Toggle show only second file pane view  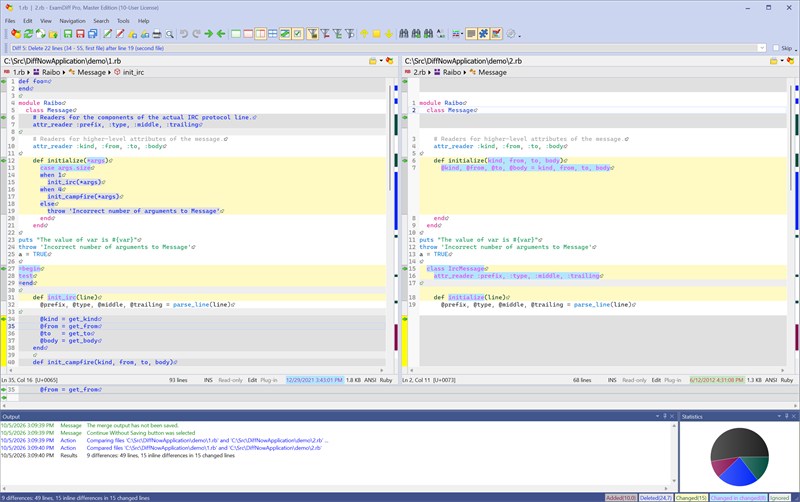point(248,34)
